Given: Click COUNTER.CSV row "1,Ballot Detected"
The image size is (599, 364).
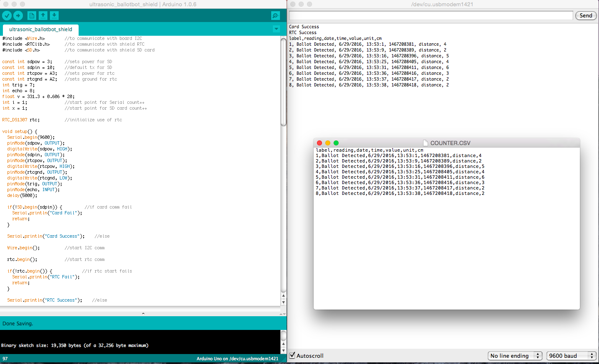Looking at the screenshot, I should pyautogui.click(x=399, y=155).
